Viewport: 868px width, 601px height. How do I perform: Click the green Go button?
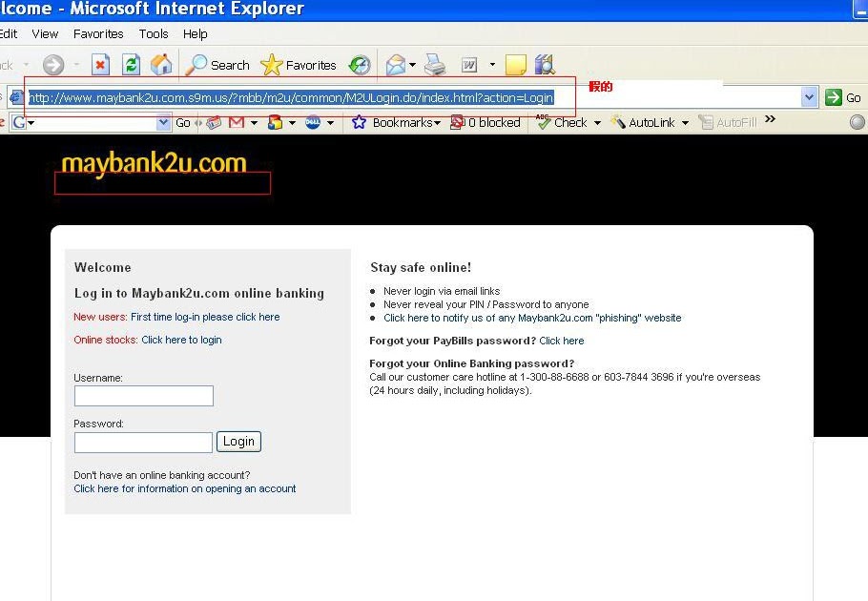coord(842,97)
